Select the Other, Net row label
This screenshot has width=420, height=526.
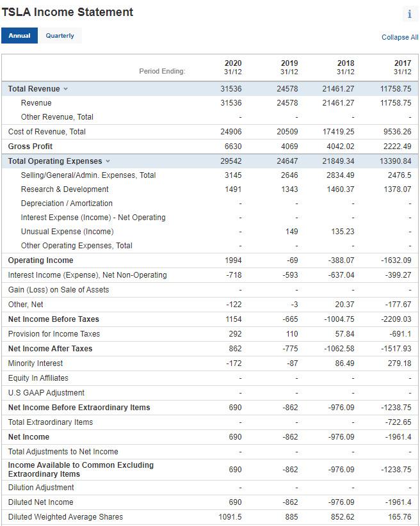pyautogui.click(x=26, y=305)
